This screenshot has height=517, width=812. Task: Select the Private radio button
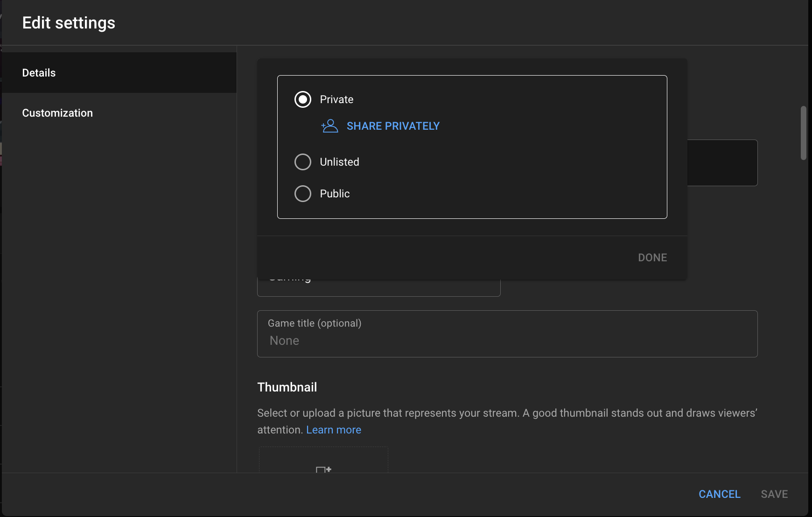coord(303,99)
